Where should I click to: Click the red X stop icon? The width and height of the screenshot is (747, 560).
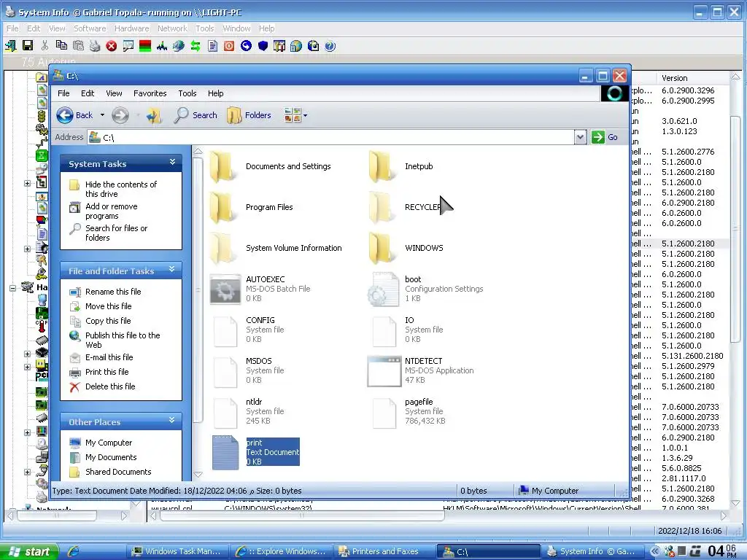coord(112,46)
